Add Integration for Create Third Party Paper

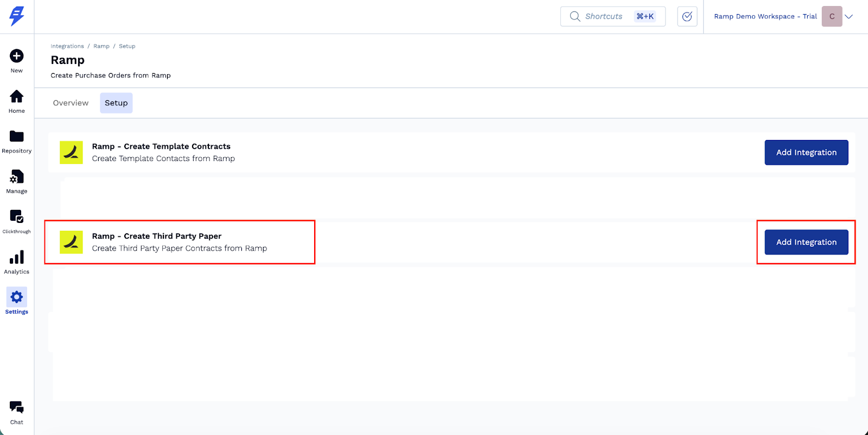point(806,242)
